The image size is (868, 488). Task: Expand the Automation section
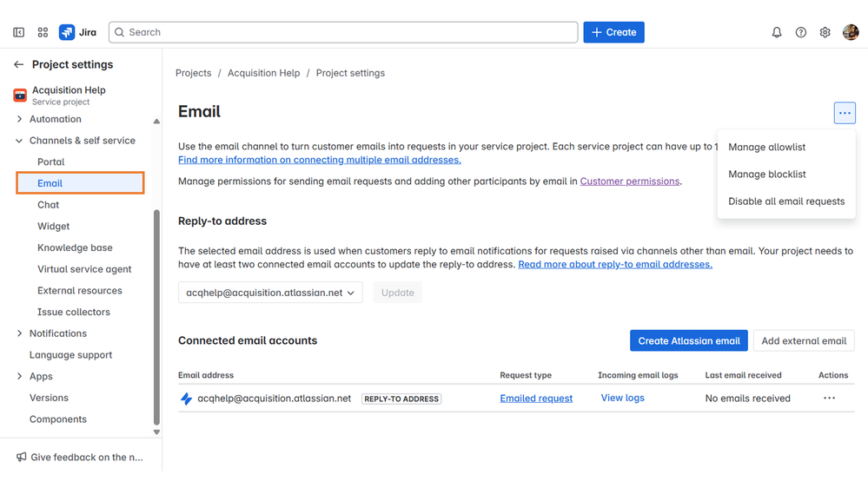(x=19, y=119)
